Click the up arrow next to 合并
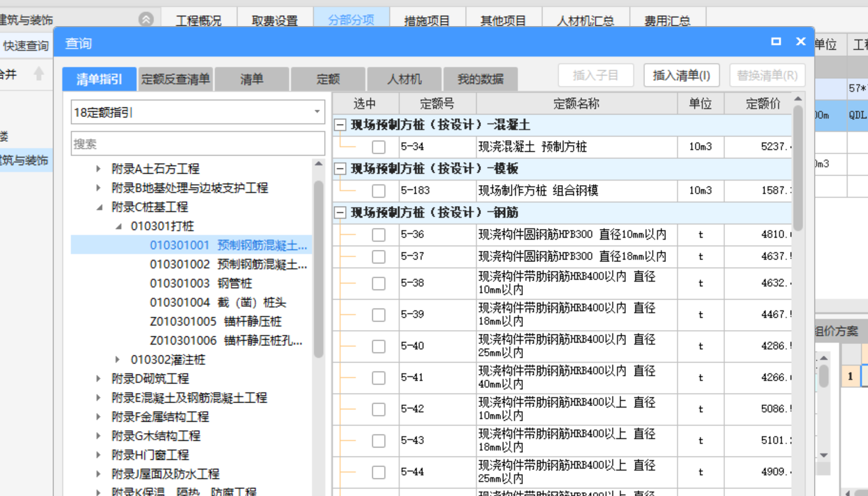Screen dimensions: 868x496 point(39,74)
